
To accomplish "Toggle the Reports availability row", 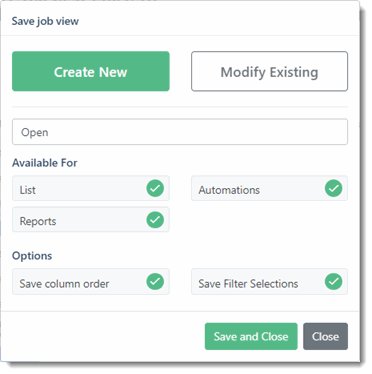I will [x=91, y=220].
